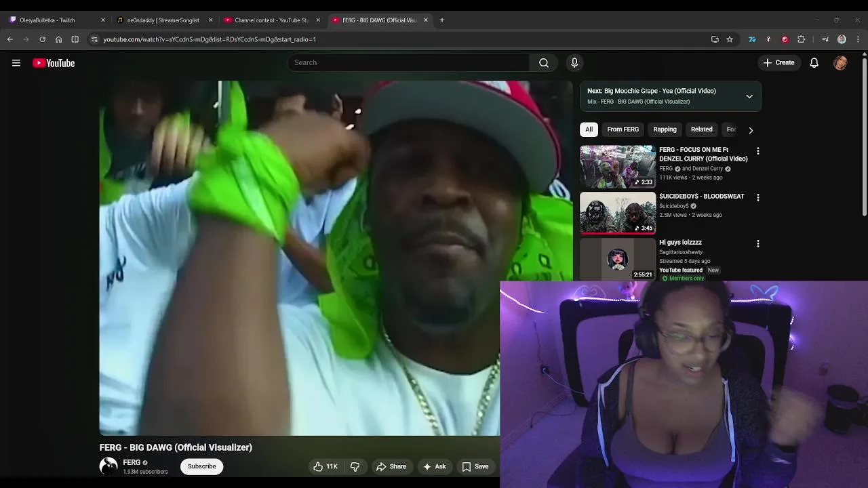
Task: Open the account avatar menu
Action: [x=840, y=63]
